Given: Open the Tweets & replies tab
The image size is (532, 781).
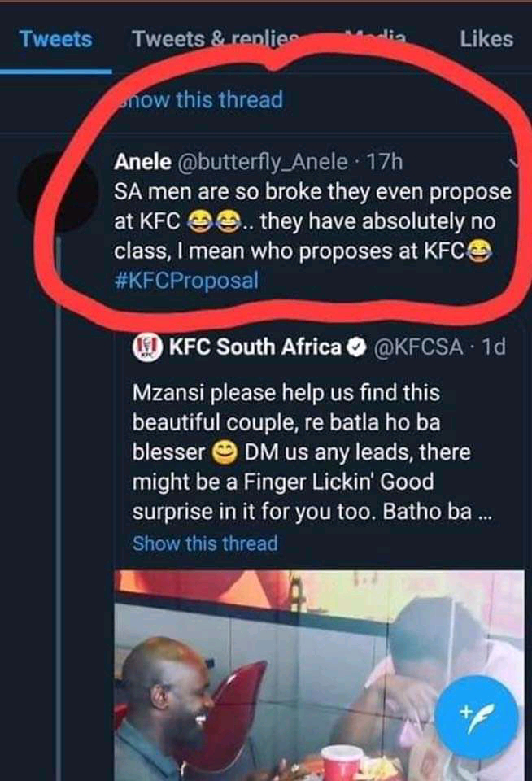Looking at the screenshot, I should tap(216, 38).
